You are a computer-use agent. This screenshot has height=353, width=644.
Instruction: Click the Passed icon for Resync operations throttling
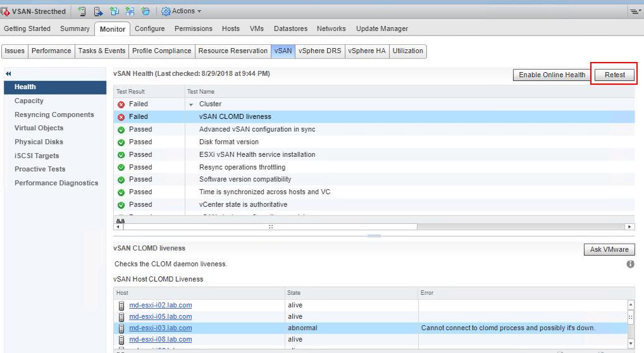pyautogui.click(x=121, y=168)
